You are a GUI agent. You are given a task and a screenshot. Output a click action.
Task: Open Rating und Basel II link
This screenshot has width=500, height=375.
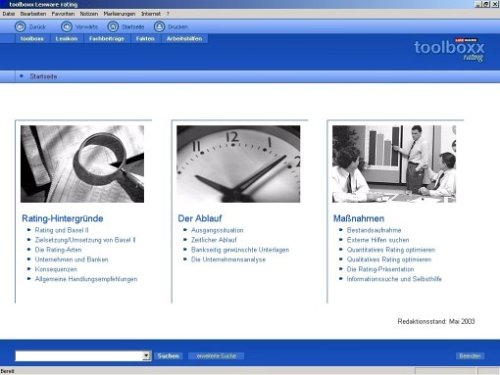(x=62, y=230)
